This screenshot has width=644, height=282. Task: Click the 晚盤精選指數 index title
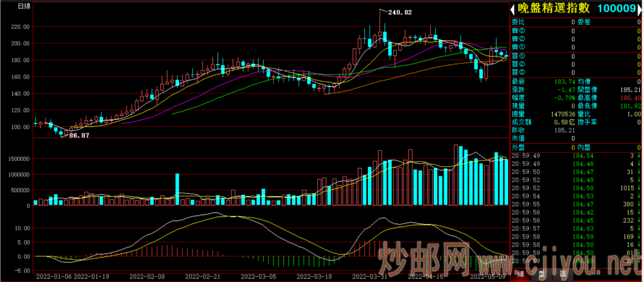point(553,8)
